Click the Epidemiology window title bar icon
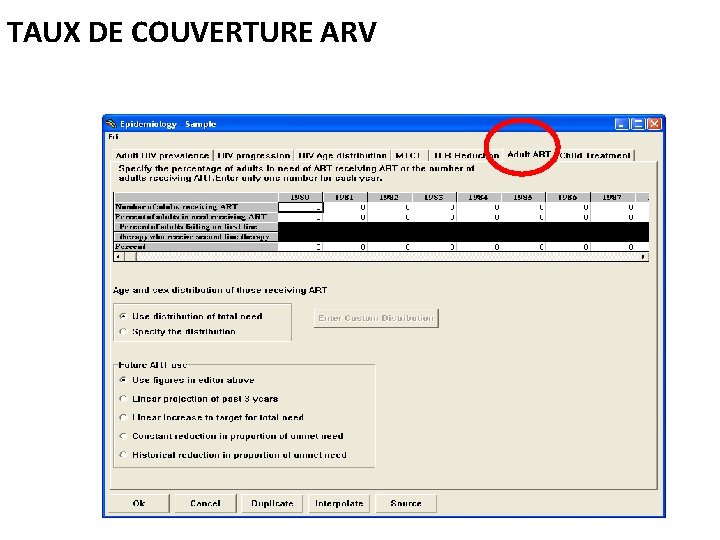The height and width of the screenshot is (540, 720). pyautogui.click(x=111, y=124)
